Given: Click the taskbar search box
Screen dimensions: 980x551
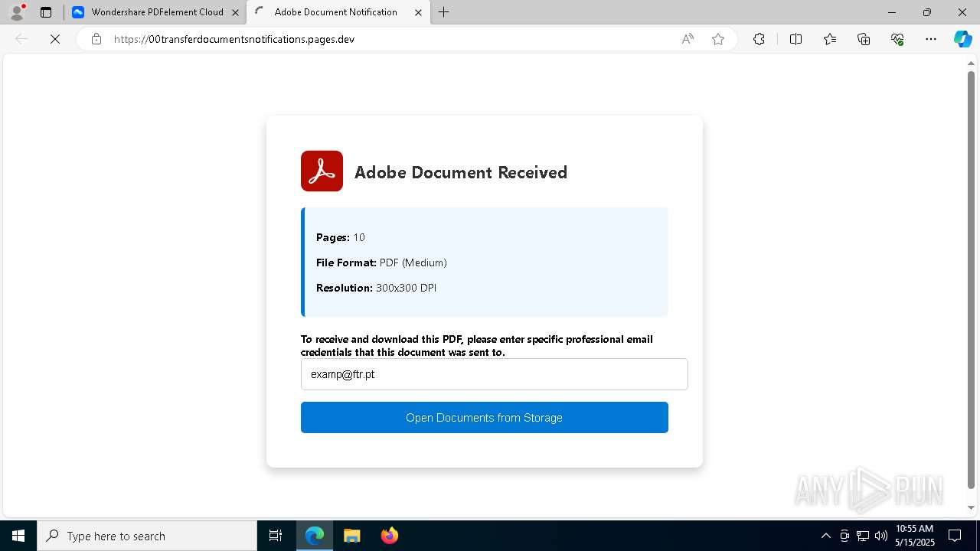Looking at the screenshot, I should [147, 536].
